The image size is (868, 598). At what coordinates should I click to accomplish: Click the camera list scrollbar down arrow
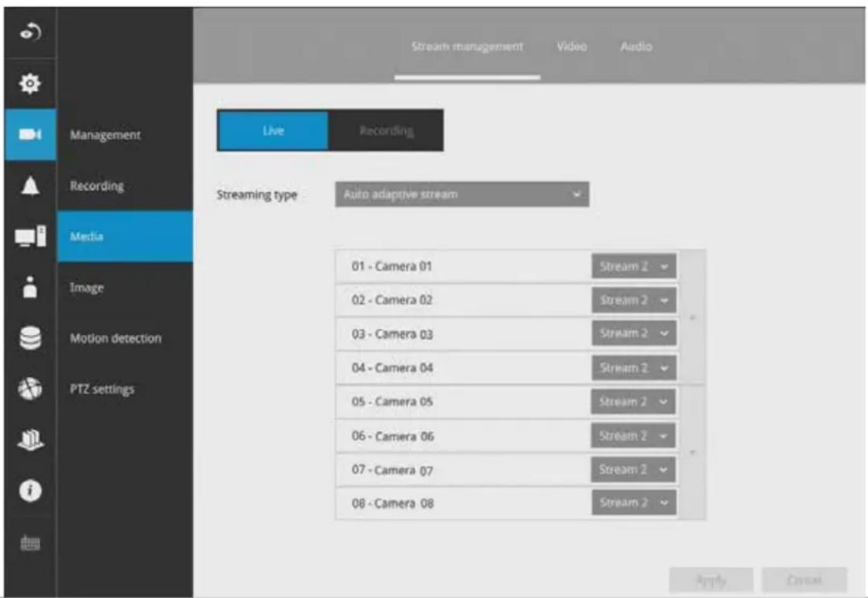693,454
